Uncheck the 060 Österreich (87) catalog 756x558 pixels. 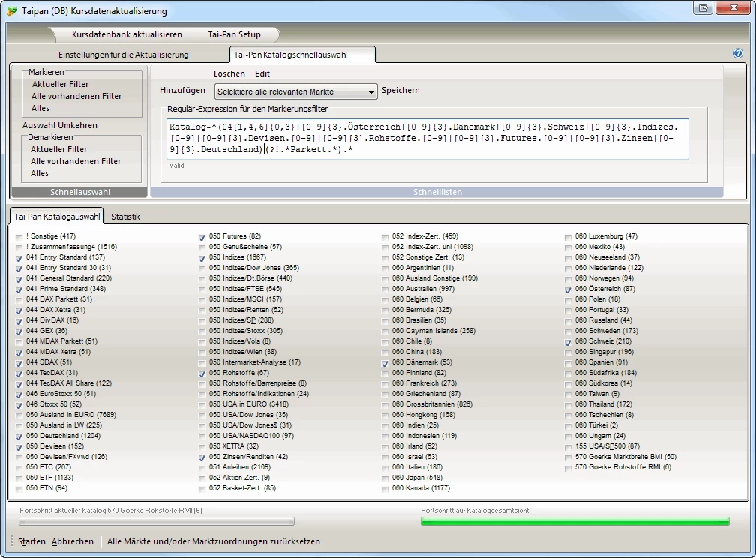(569, 289)
